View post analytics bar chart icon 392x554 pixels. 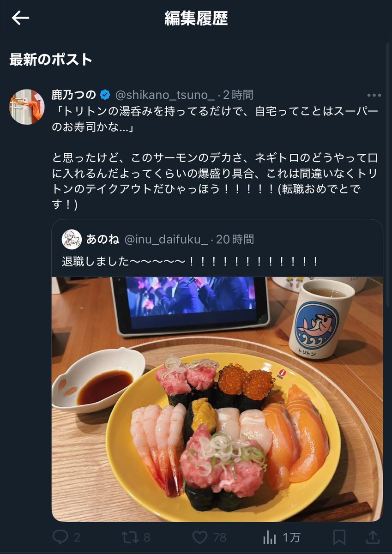click(269, 537)
